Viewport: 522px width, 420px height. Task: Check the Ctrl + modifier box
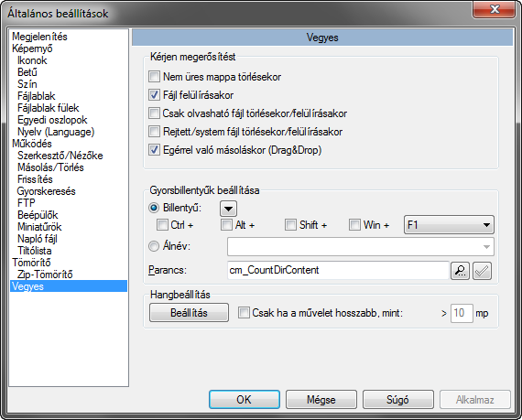(162, 225)
